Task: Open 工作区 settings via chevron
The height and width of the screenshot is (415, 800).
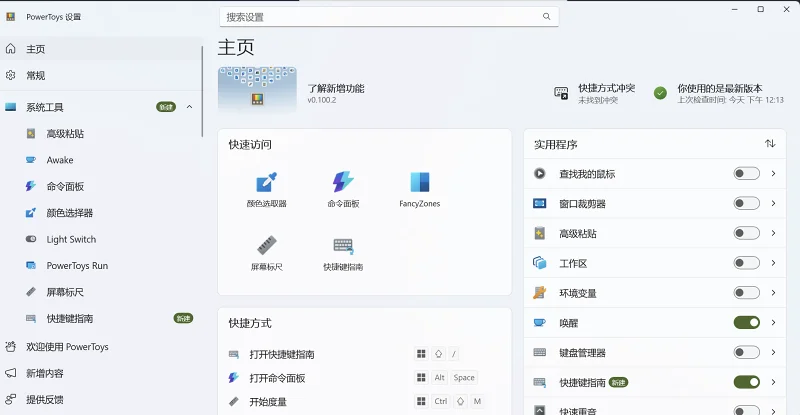Action: click(773, 263)
